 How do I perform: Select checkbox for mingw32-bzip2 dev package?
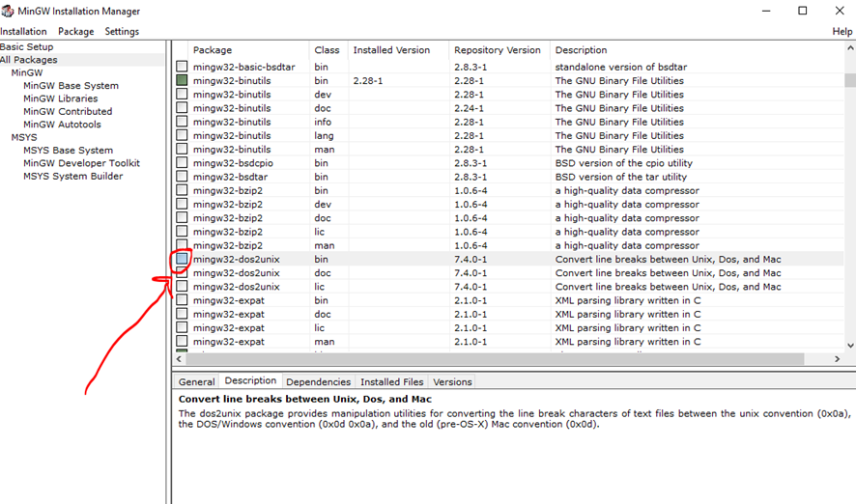point(182,205)
